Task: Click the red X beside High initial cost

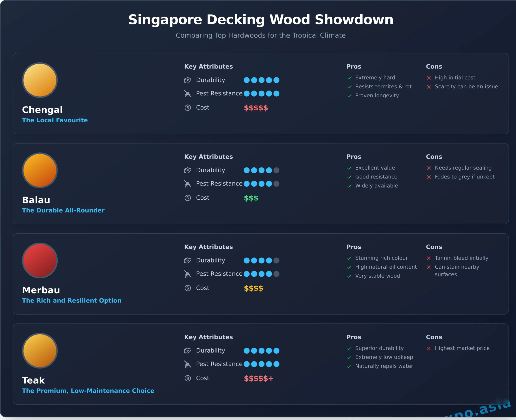Action: [x=429, y=78]
